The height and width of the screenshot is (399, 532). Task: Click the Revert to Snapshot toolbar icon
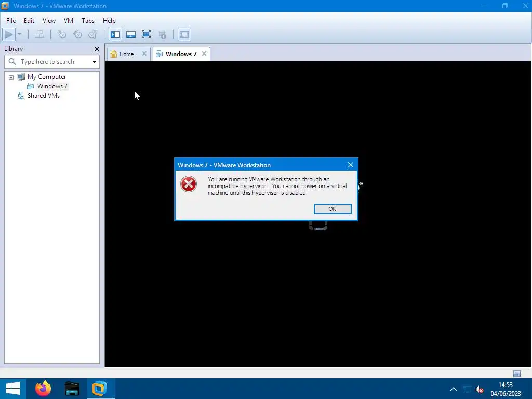pyautogui.click(x=77, y=34)
